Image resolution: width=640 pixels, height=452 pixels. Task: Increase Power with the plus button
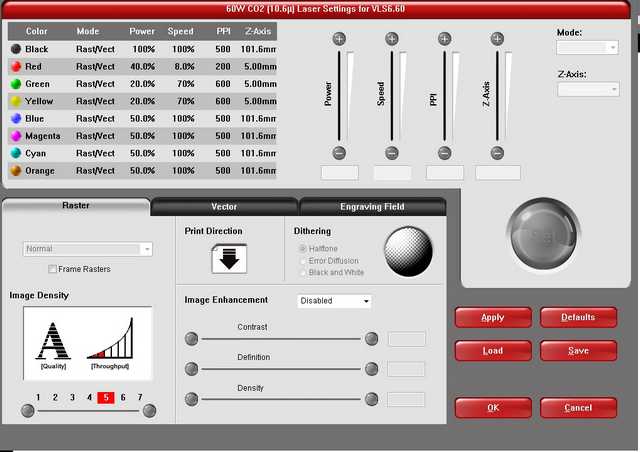click(339, 39)
